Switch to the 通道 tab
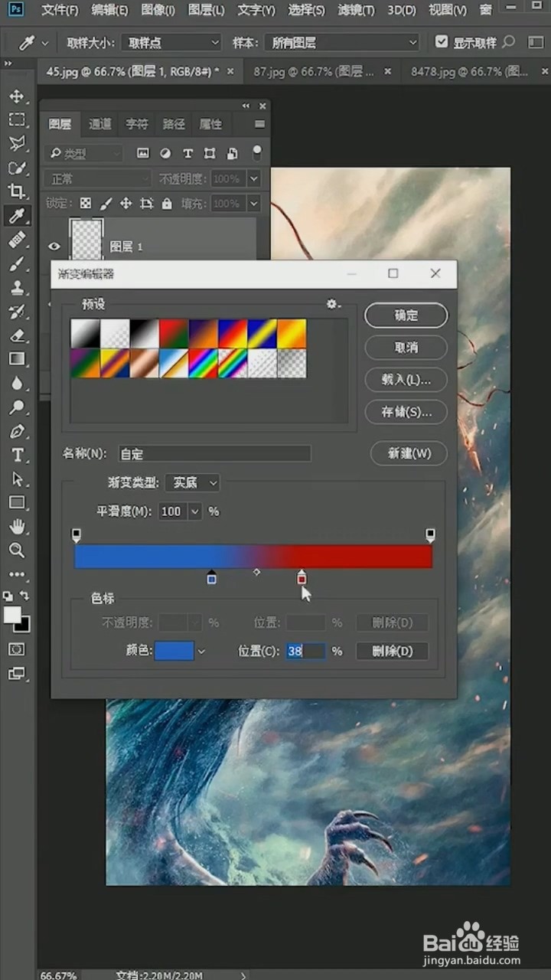 pos(100,124)
